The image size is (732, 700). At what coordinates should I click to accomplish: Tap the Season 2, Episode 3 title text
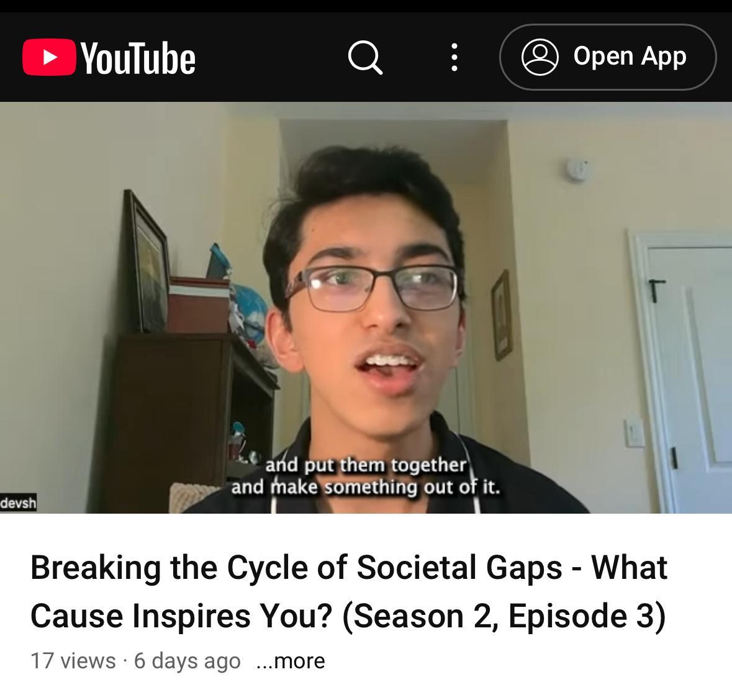pos(504,616)
